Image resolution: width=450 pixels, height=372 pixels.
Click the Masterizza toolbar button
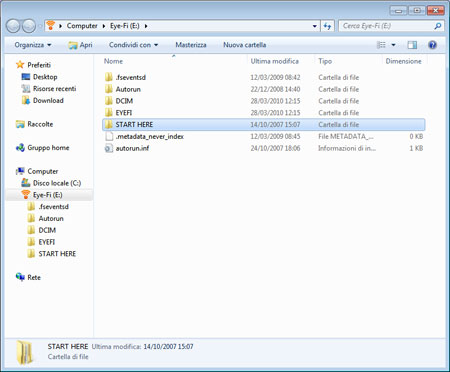click(x=191, y=45)
